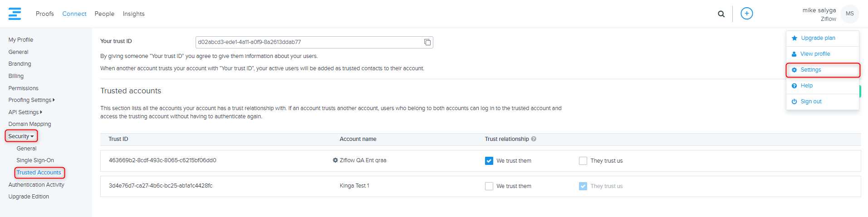
Task: Open the Proofs tab
Action: pyautogui.click(x=44, y=14)
